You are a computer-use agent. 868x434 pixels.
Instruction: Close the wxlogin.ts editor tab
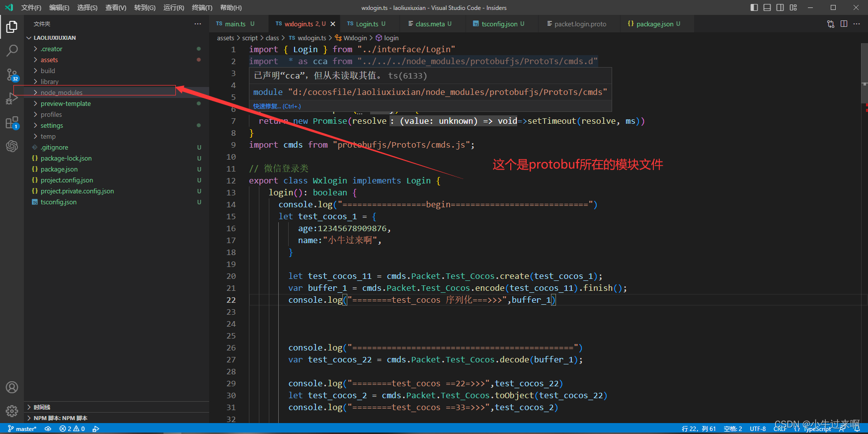(x=333, y=24)
